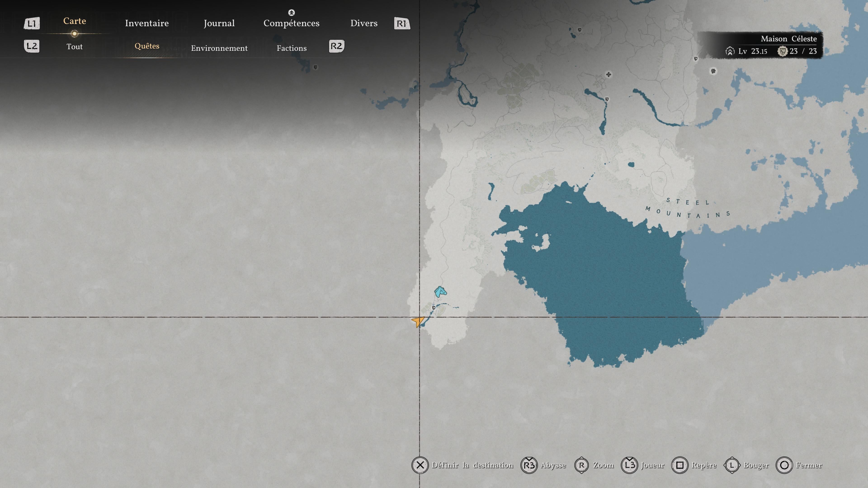Screen dimensions: 868x488
Task: Switch to the Environnement map filter
Action: click(x=219, y=48)
